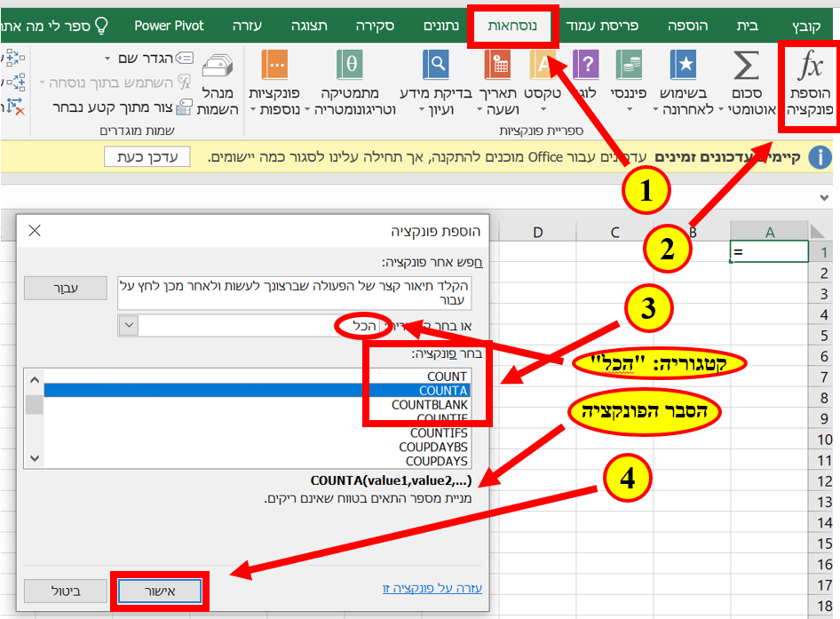This screenshot has width=840, height=619.
Task: Click Create from Selection icon
Action: pos(185,107)
